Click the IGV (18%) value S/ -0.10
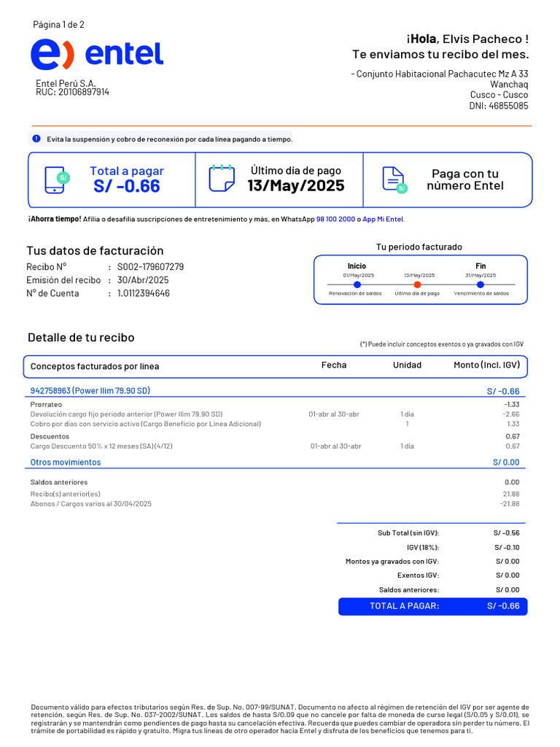This screenshot has width=560, height=747. 507,547
